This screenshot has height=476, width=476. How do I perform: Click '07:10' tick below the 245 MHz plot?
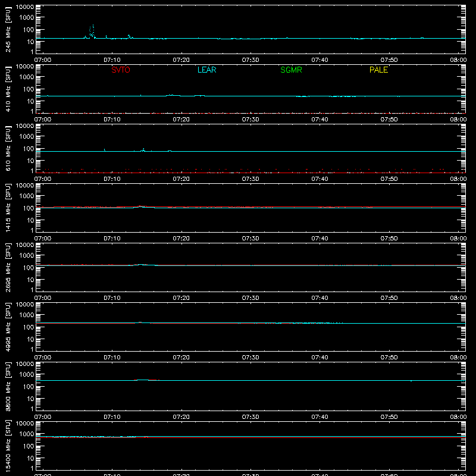tap(112, 60)
